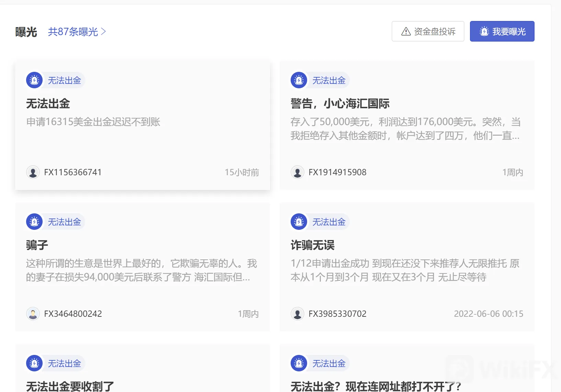Click username FX1156366741
Image resolution: width=561 pixels, height=392 pixels.
[73, 172]
